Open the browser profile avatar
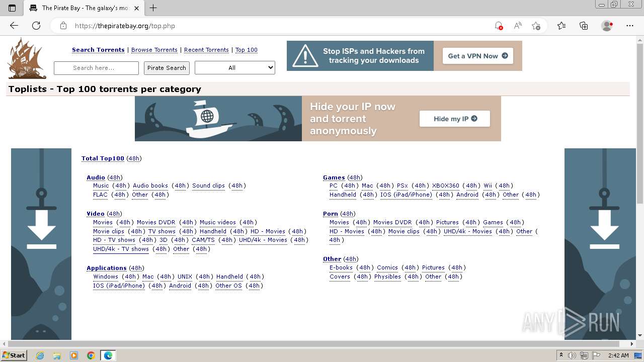 point(607,26)
